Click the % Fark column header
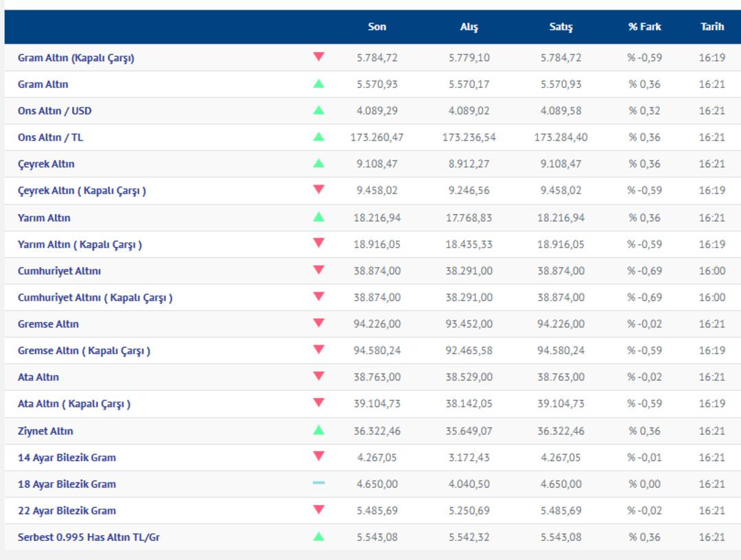The image size is (741, 560). coord(644,27)
